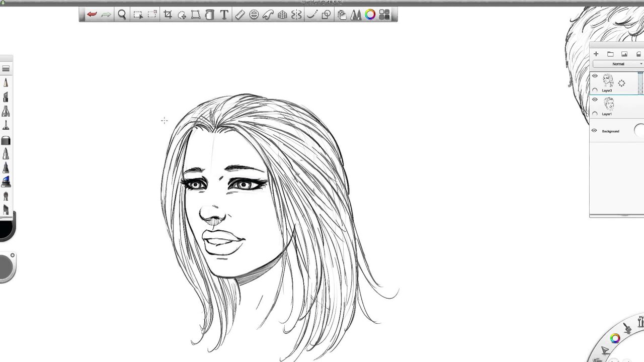Open the Layer editor from toolbar
Screen dimensions: 644x362
coord(342,15)
